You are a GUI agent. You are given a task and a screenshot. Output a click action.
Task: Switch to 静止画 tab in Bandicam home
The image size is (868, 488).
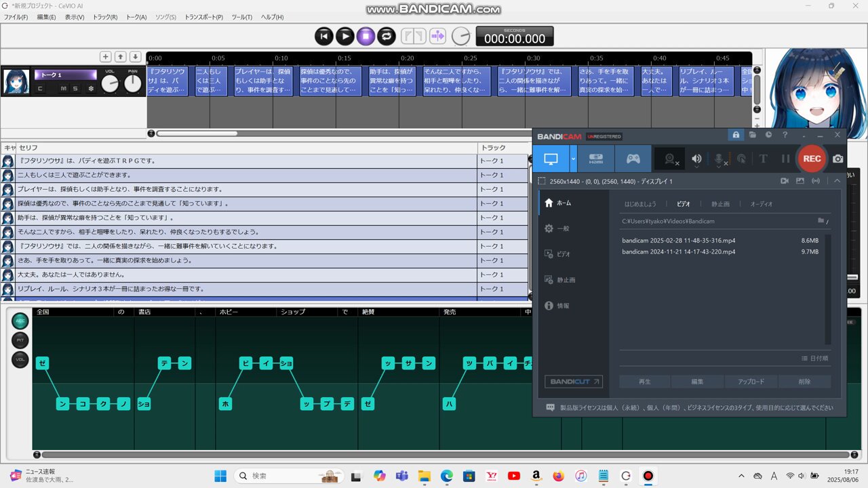tap(720, 204)
